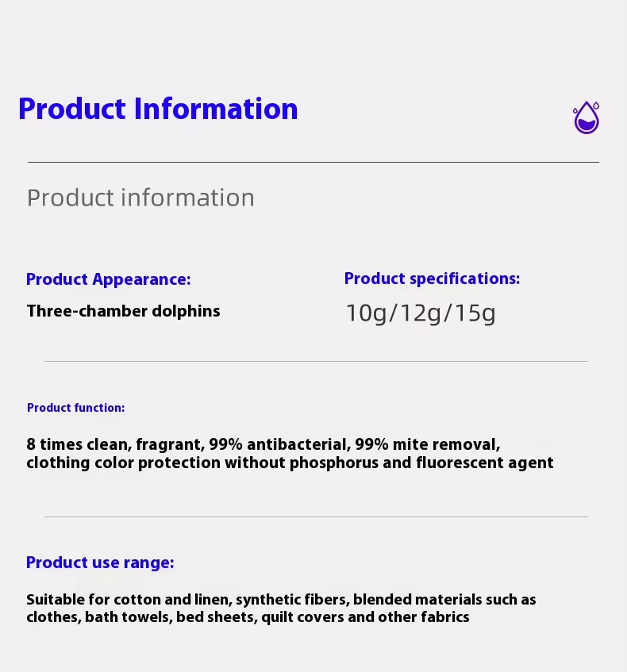
Task: Click the Product use range label
Action: click(100, 563)
